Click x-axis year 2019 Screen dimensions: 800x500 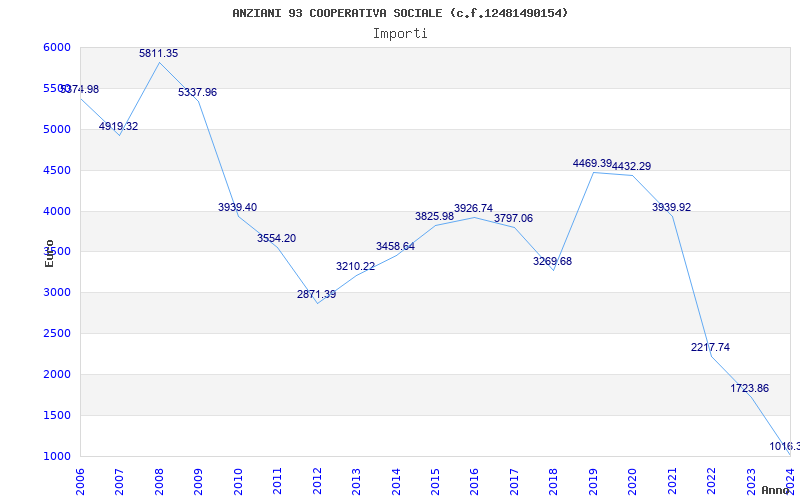[593, 482]
